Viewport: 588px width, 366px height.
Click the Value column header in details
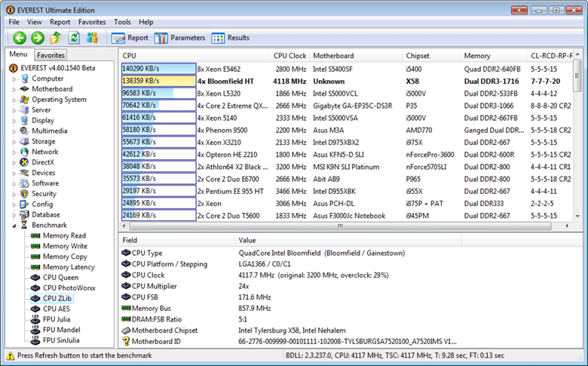(x=348, y=240)
